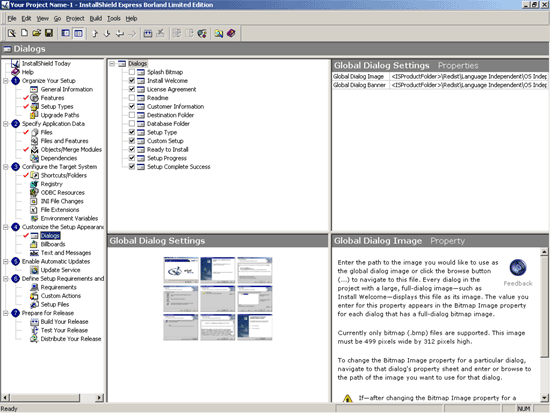
Task: Open the File menu
Action: click(x=12, y=19)
